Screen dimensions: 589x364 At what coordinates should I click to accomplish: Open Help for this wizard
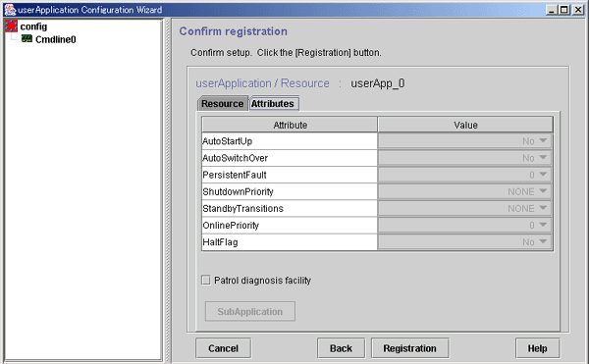pos(538,348)
